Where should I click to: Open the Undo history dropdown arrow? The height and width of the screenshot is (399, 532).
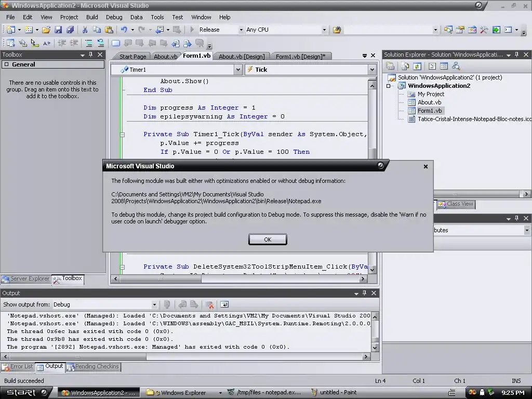(132, 30)
